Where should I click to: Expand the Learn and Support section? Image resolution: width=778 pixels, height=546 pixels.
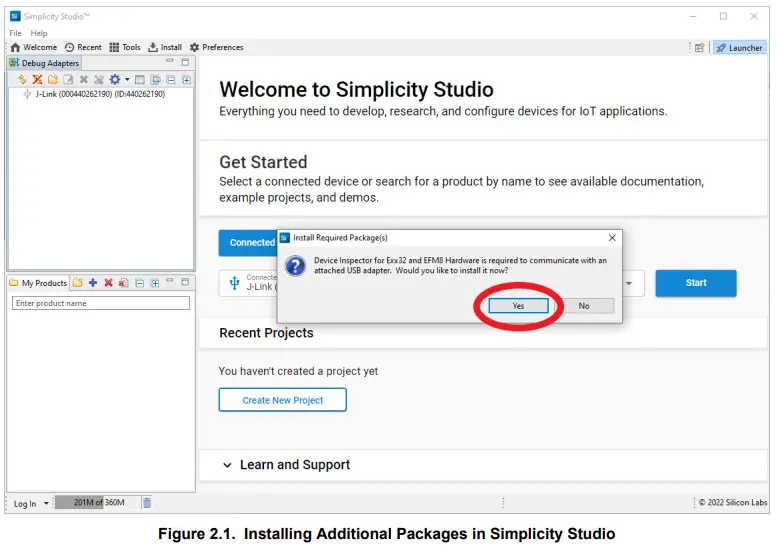tap(227, 465)
